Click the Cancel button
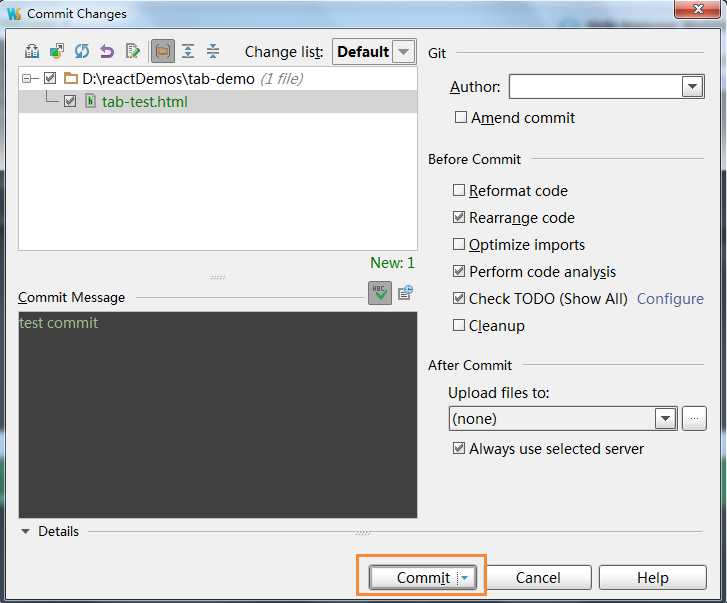This screenshot has width=727, height=603. coord(538,578)
